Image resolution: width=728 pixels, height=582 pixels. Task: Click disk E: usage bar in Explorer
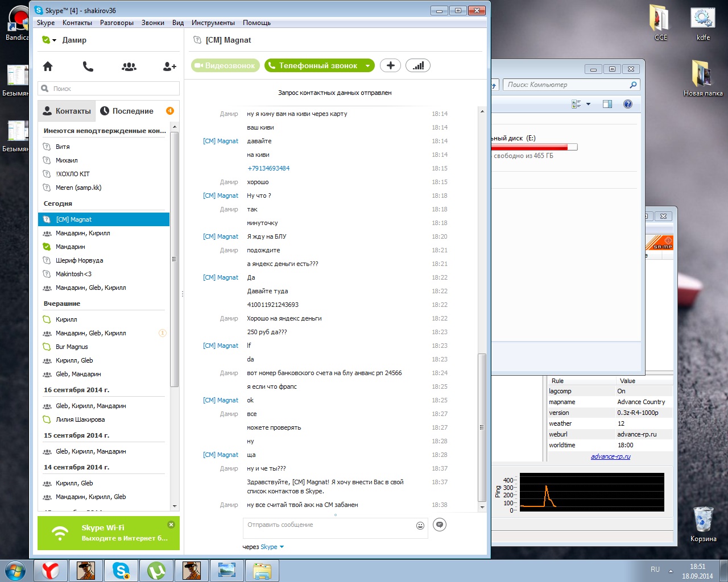point(534,147)
